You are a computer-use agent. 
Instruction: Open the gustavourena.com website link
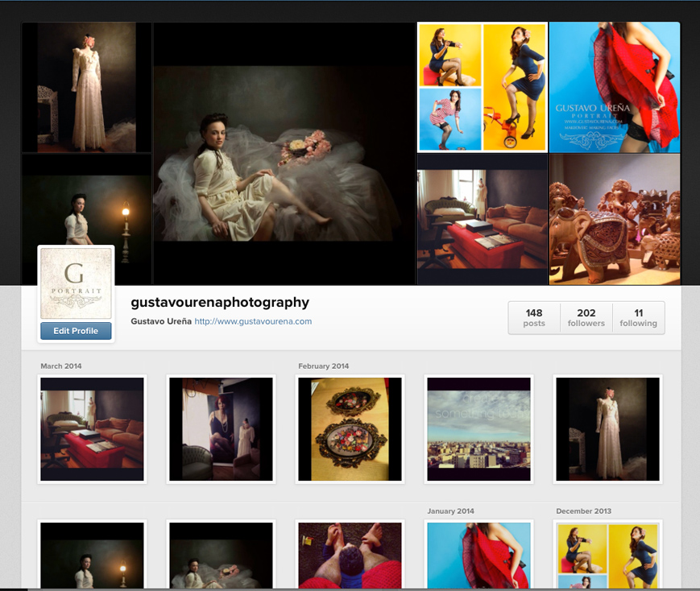pyautogui.click(x=253, y=321)
